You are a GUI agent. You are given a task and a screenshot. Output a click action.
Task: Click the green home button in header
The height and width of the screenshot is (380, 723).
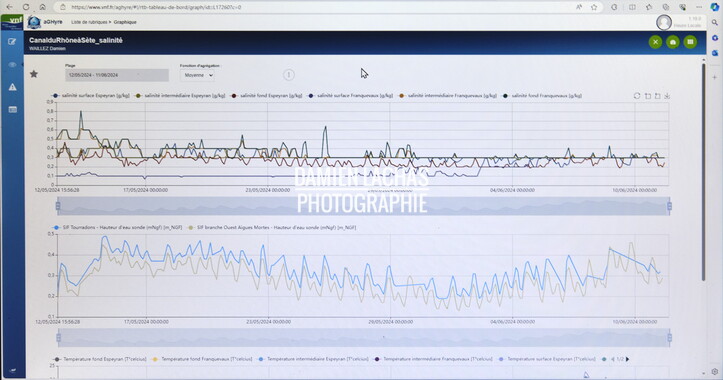pyautogui.click(x=673, y=42)
